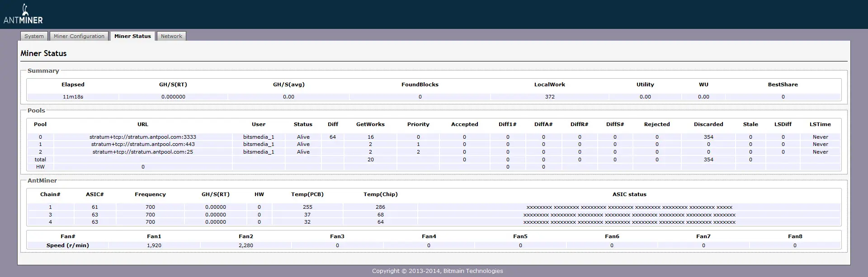This screenshot has height=277, width=868.
Task: Click the BestShare column header
Action: coord(783,85)
